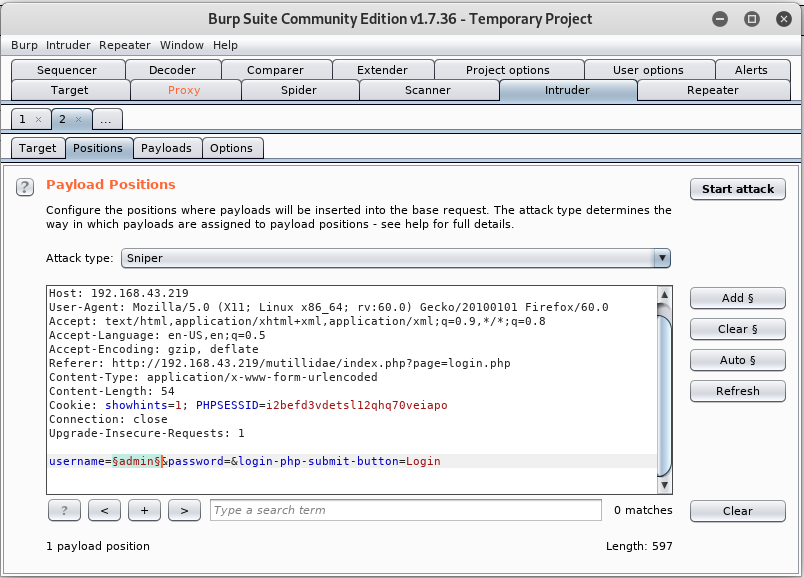Click the Content-Length: 54 line
Screen dimensions: 804x578
112,391
